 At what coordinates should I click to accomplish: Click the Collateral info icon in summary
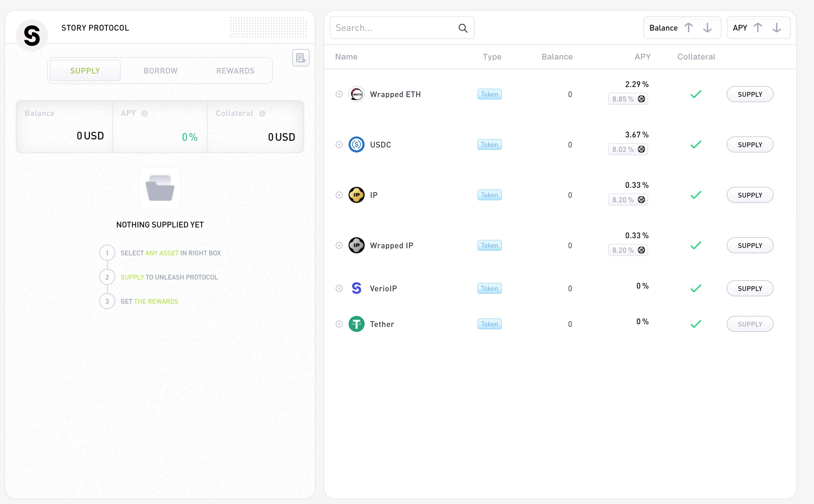[262, 114]
